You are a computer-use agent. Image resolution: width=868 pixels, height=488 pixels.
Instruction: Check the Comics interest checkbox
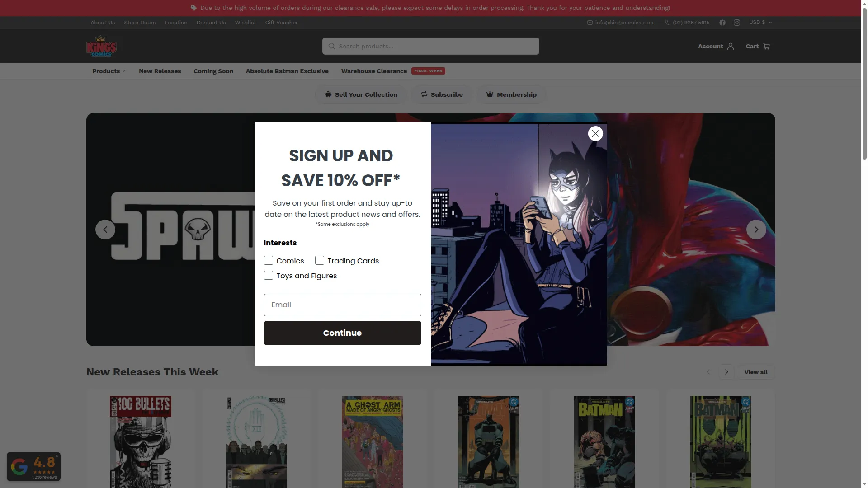click(269, 261)
